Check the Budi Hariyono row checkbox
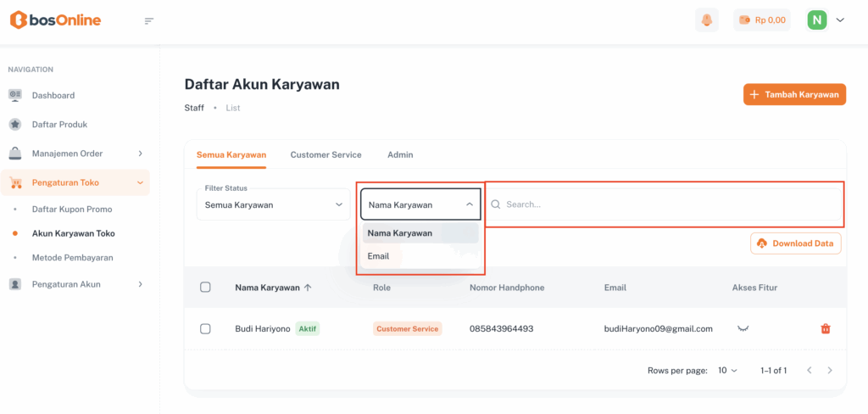Image resolution: width=868 pixels, height=414 pixels. [205, 329]
